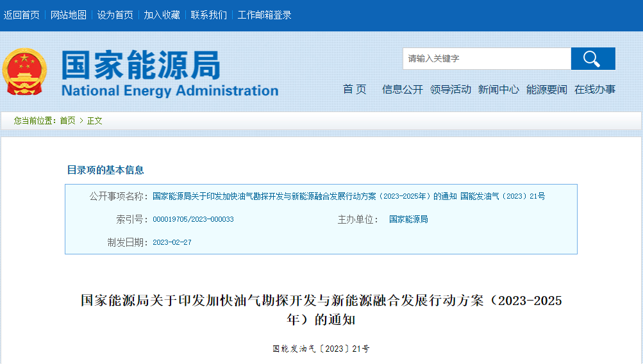The height and width of the screenshot is (364, 643).
Task: Open the 公开事项名称 notice title link
Action: (349, 196)
